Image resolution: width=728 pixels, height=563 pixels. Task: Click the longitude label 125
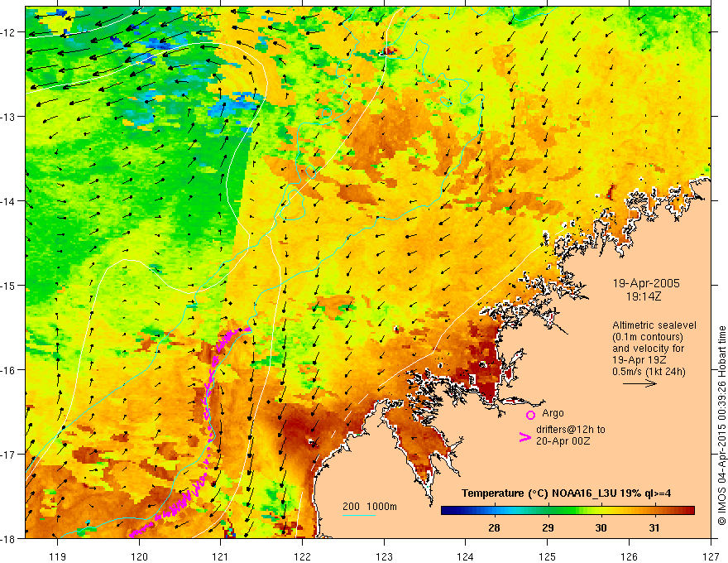[548, 556]
